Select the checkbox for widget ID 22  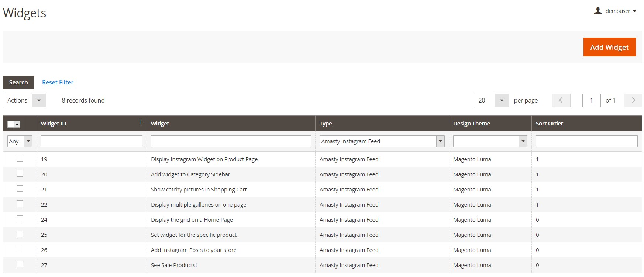pos(20,204)
